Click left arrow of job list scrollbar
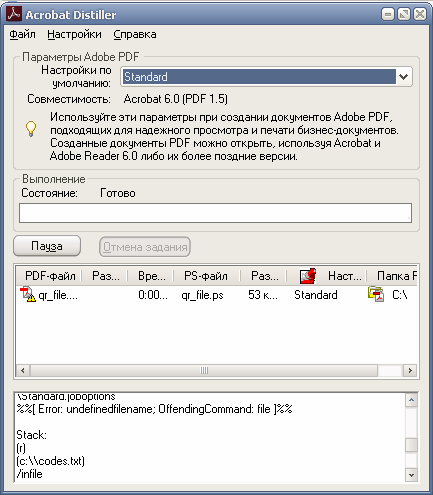Viewport: 433px width, 495px height. [x=23, y=370]
